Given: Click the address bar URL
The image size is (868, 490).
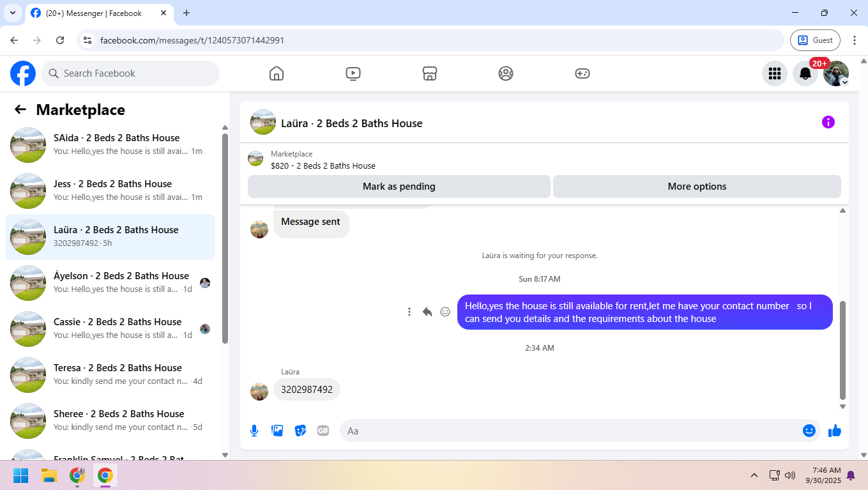Looking at the screenshot, I should [x=192, y=40].
